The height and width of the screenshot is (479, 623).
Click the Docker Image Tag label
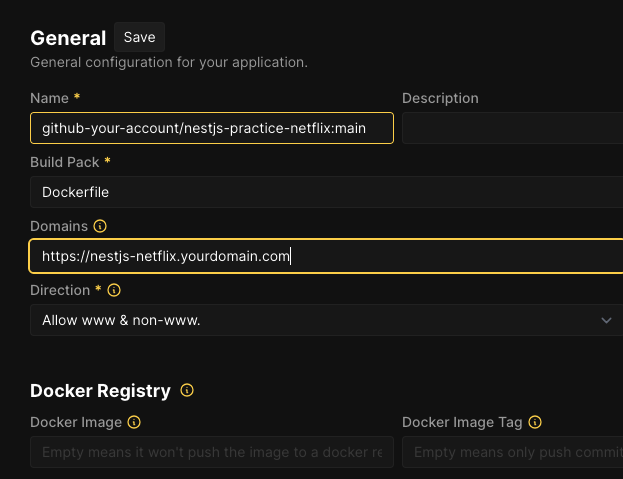[x=462, y=422]
